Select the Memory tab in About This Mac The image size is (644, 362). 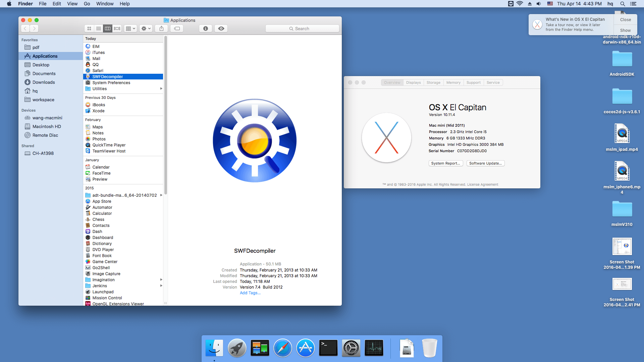tap(452, 82)
